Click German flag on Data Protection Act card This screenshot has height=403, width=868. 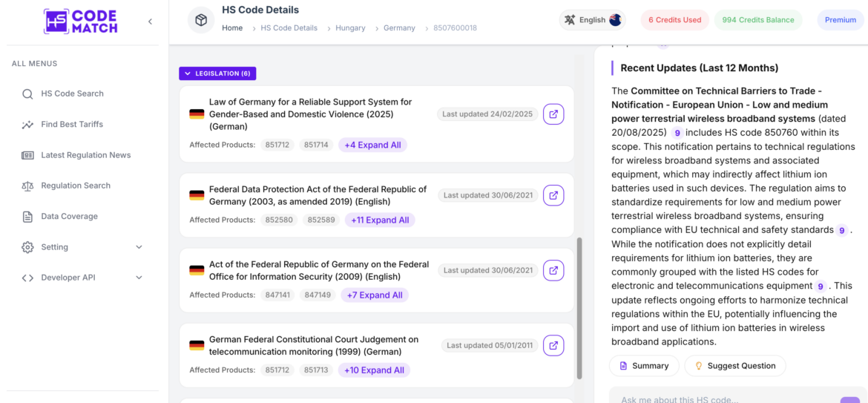point(197,195)
